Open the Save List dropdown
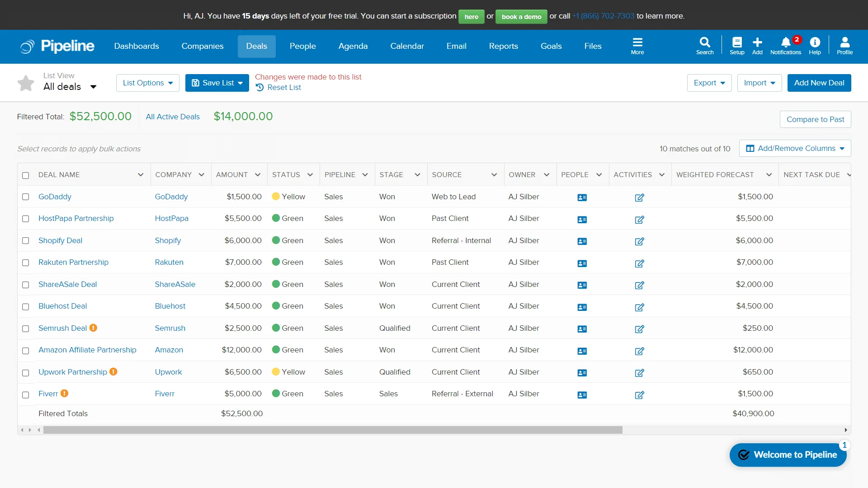The image size is (868, 488). click(217, 83)
